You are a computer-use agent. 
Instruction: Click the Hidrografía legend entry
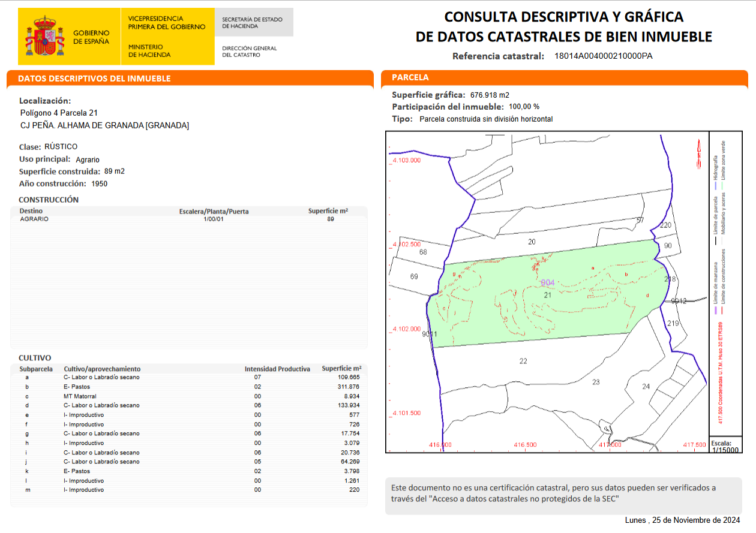pos(715,168)
